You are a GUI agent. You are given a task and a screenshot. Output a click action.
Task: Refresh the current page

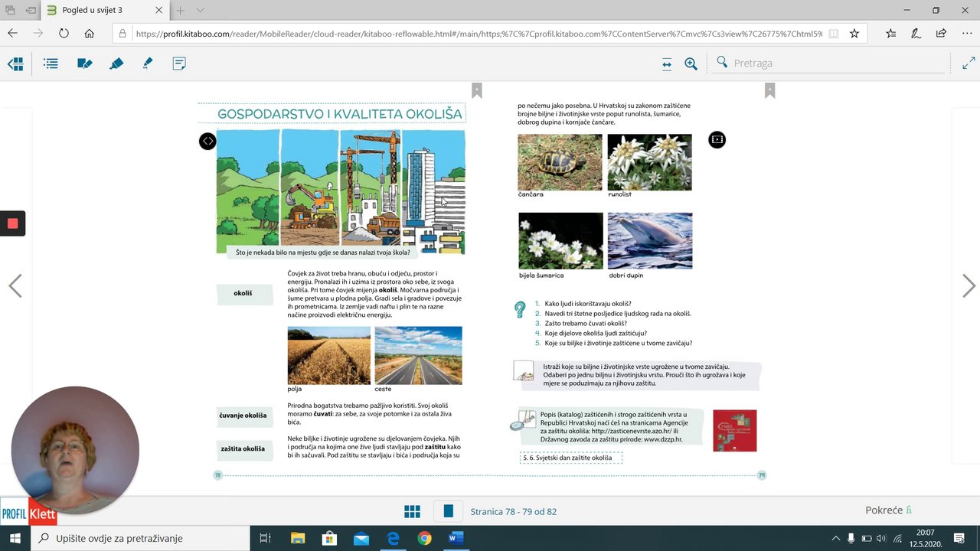click(64, 34)
